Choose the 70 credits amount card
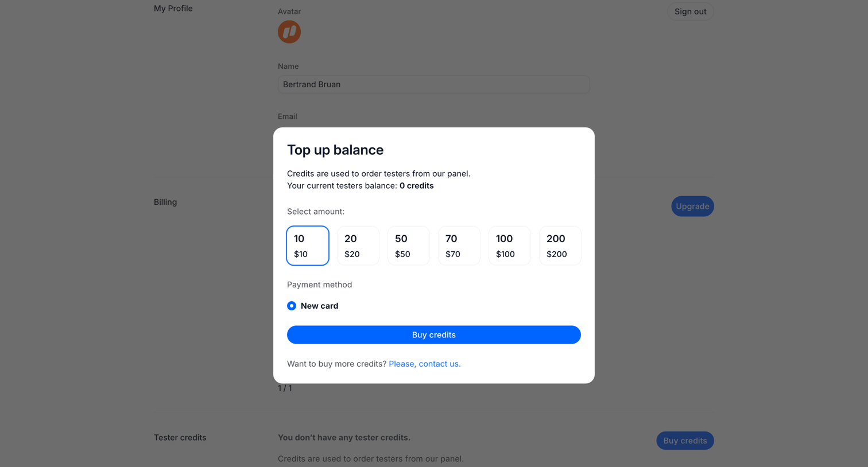868x467 pixels. click(459, 246)
